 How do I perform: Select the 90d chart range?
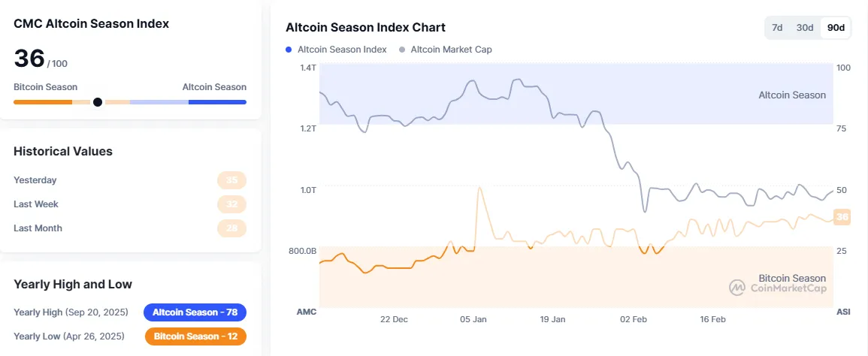[x=836, y=28]
